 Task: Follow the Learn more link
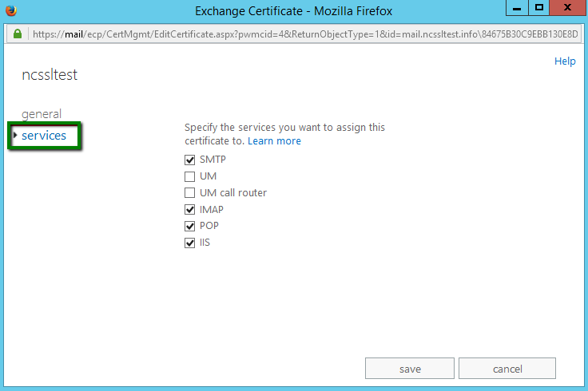(274, 141)
